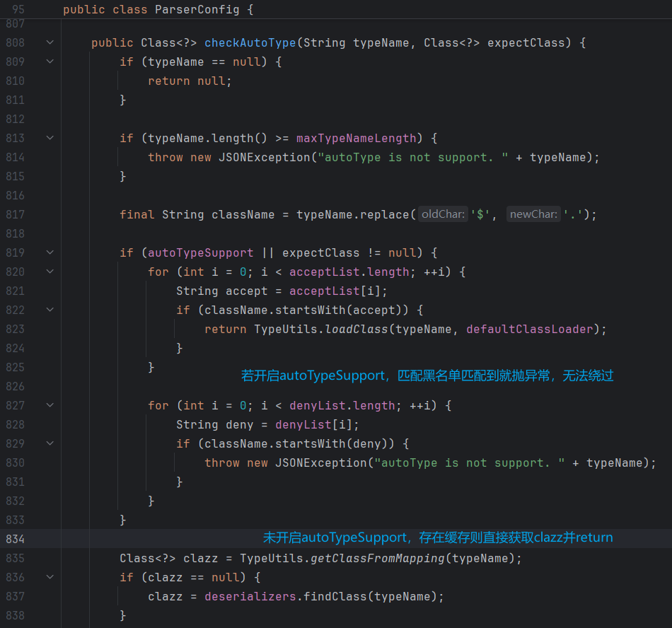The height and width of the screenshot is (628, 672).
Task: Click the oldChar parameter hint
Action: click(x=443, y=214)
